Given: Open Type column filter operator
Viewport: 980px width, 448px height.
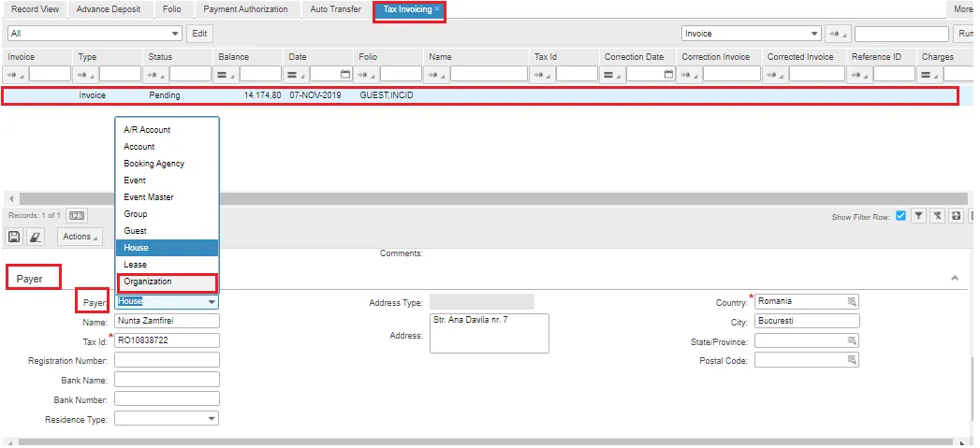Looking at the screenshot, I should click(87, 74).
